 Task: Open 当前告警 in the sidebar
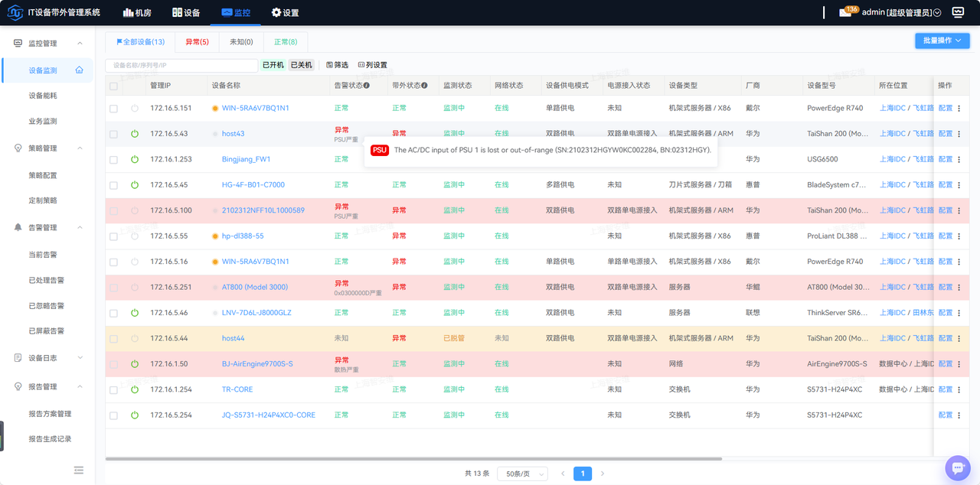tap(43, 255)
